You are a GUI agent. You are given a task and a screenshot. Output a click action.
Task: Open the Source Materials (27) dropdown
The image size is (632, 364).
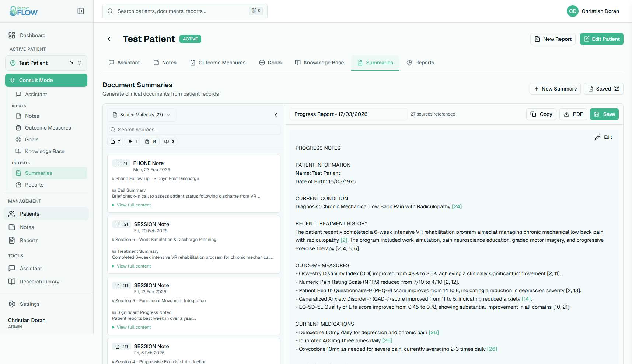click(x=142, y=115)
